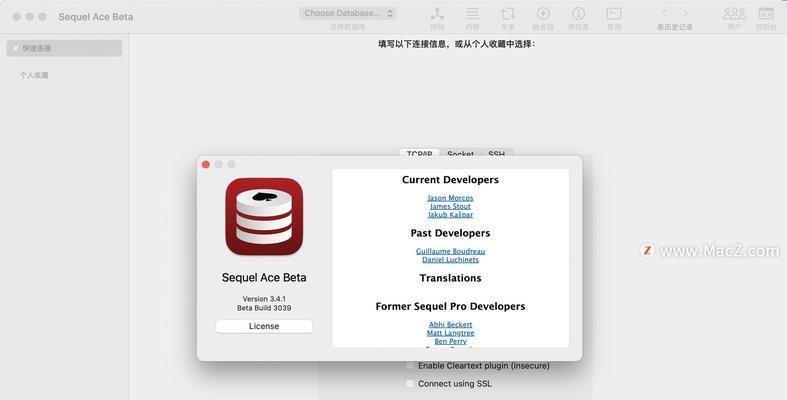
Task: Open the Jakub Kašpar link
Action: pos(450,215)
